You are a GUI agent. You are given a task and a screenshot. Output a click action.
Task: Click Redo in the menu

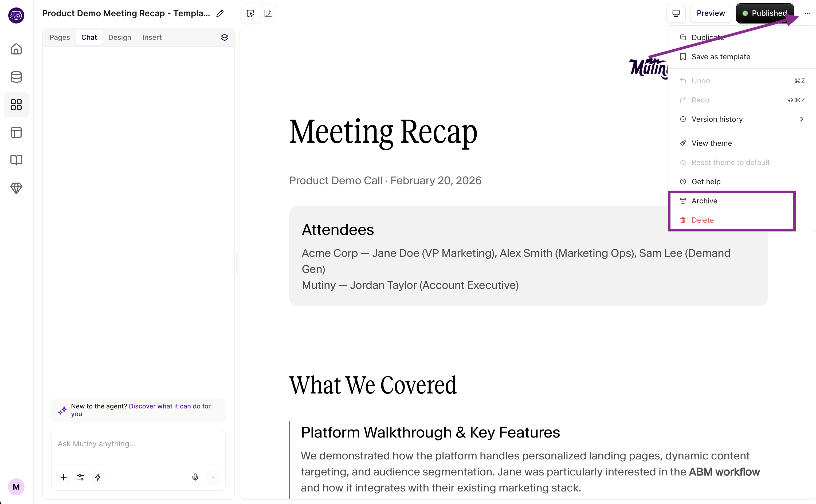[x=742, y=100]
